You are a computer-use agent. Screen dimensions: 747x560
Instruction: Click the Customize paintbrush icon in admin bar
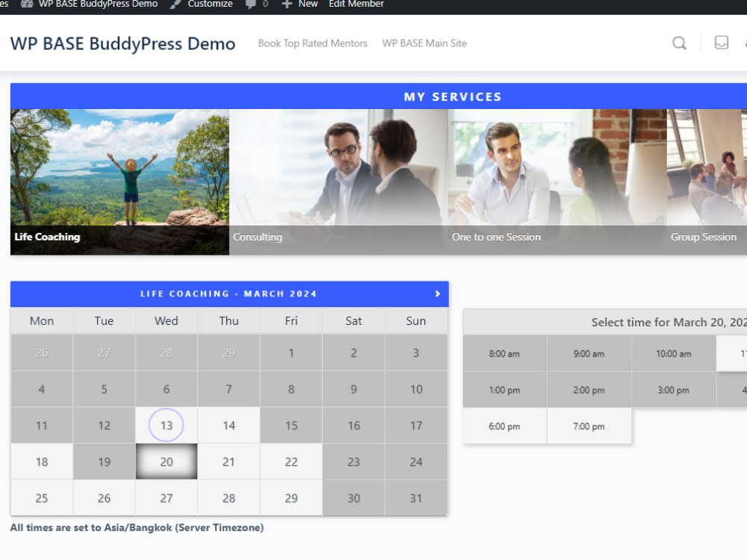click(176, 4)
